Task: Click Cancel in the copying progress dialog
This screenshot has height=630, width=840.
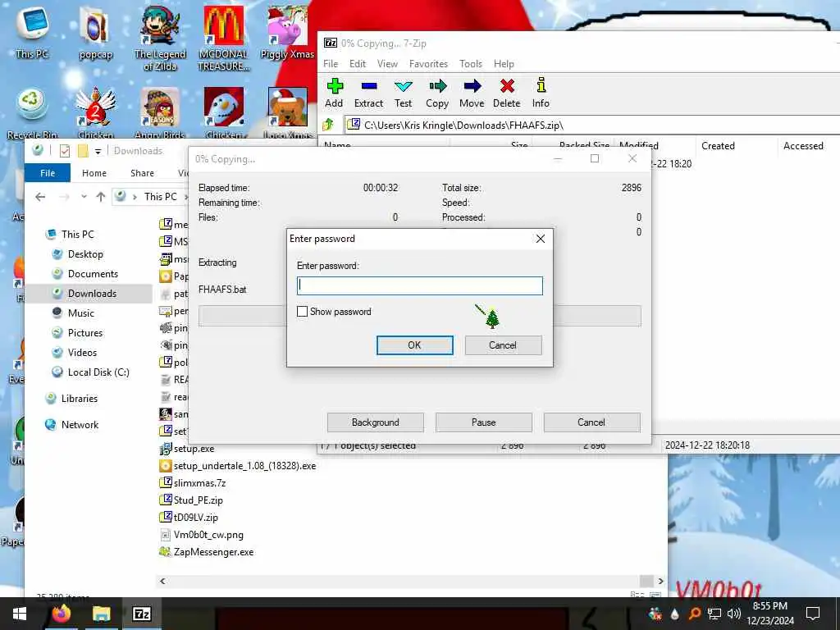Action: (591, 422)
